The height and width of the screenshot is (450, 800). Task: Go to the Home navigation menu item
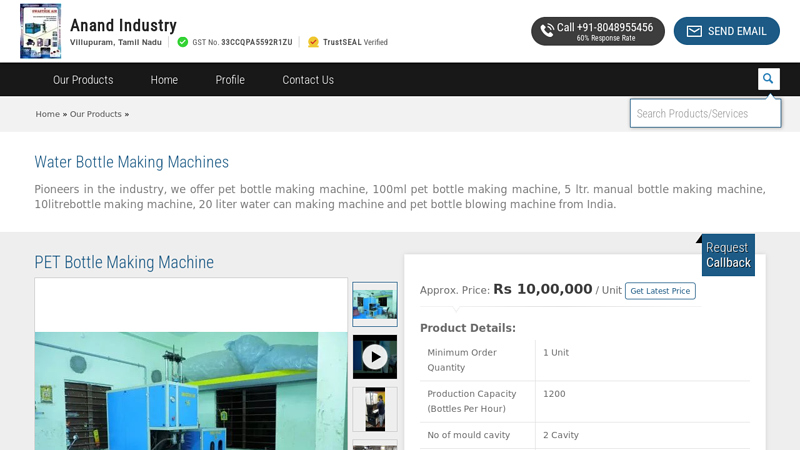click(x=164, y=80)
